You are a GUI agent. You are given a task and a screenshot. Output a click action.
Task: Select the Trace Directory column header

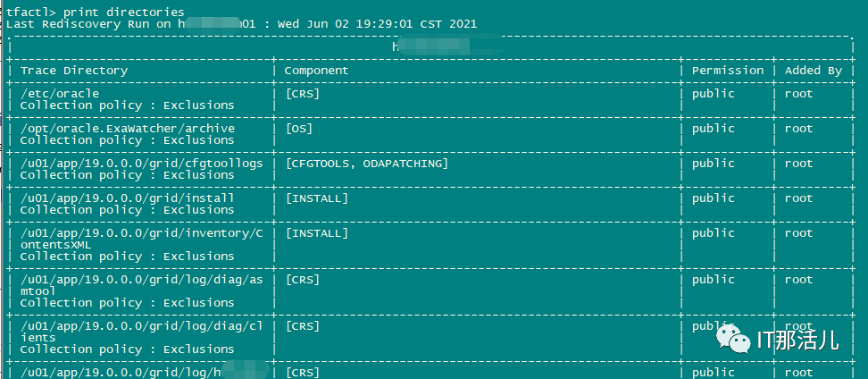(74, 71)
